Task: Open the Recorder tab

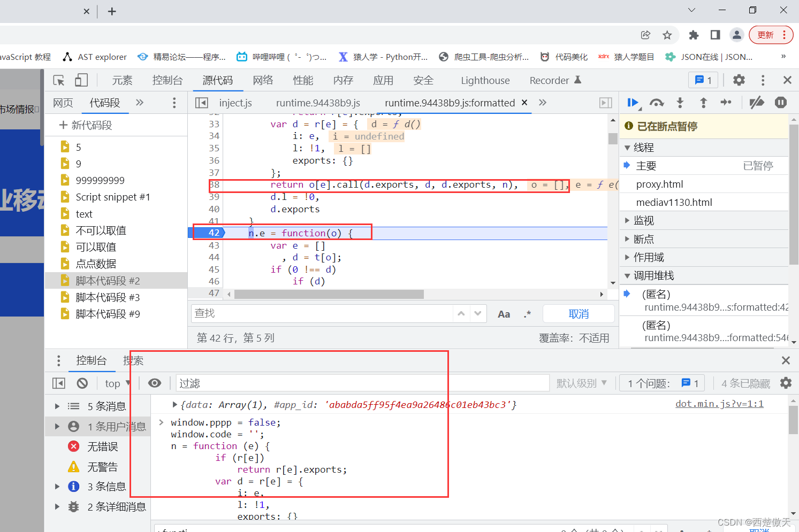Action: pyautogui.click(x=555, y=80)
